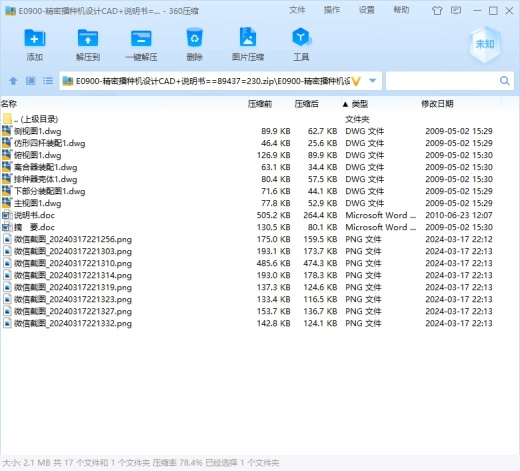Select the 摘 要.doc file icon
The height and width of the screenshot is (471, 520).
(x=7, y=227)
